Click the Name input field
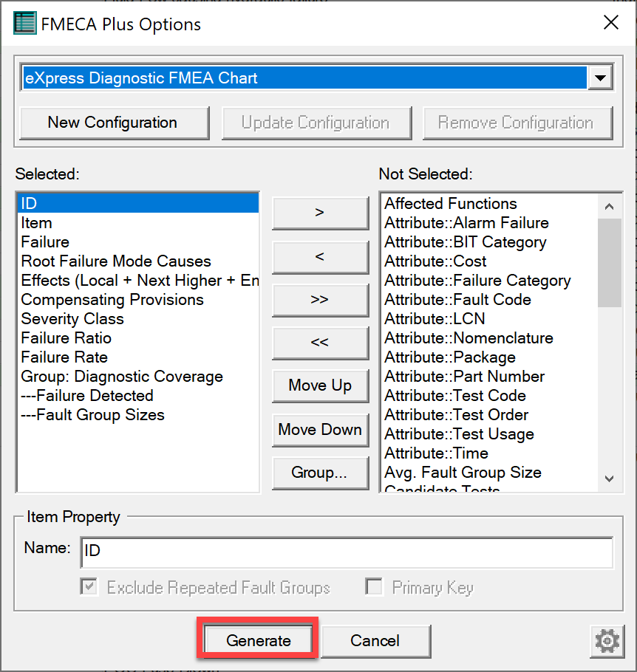Viewport: 637px width, 672px height. coord(347,552)
